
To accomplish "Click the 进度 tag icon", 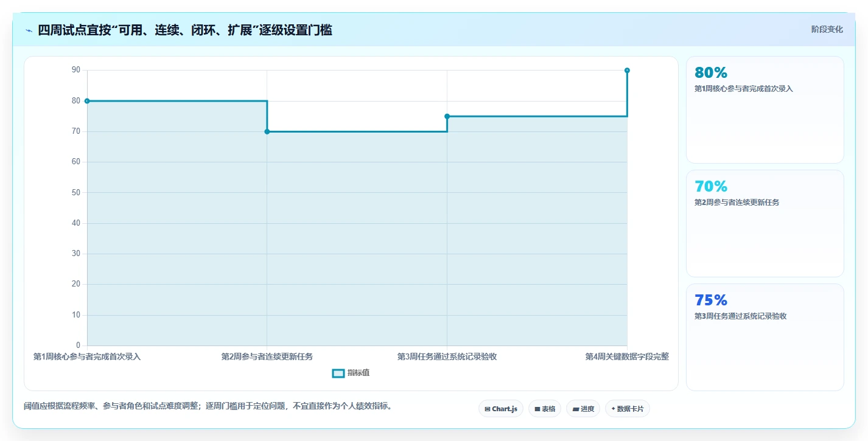I will pyautogui.click(x=576, y=409).
